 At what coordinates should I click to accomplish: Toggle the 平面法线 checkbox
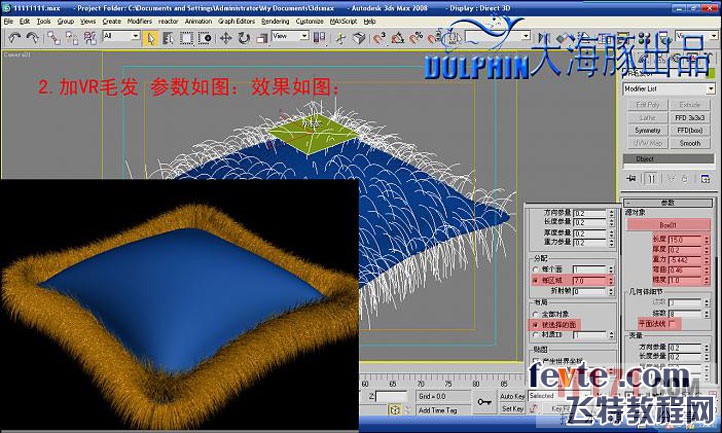point(673,324)
